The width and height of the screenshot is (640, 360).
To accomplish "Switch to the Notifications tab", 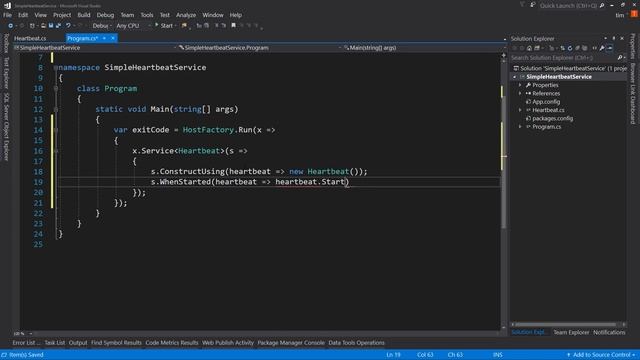I will tap(609, 332).
